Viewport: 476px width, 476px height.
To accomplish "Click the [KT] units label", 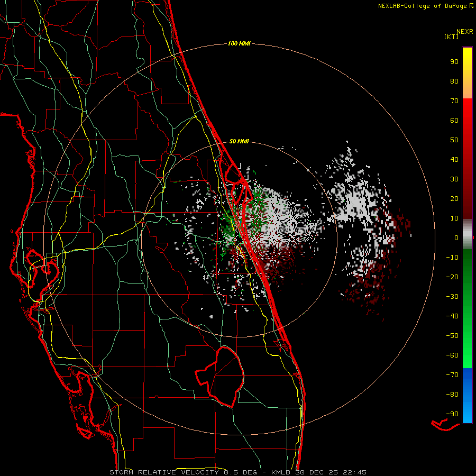I will point(452,36).
